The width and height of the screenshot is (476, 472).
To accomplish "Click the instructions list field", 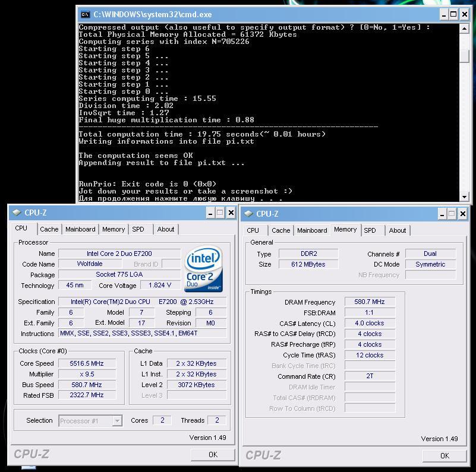I will [143, 333].
